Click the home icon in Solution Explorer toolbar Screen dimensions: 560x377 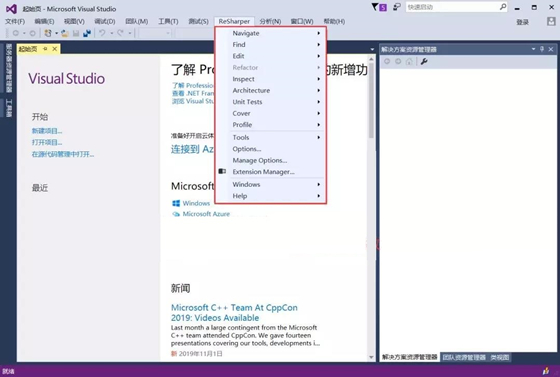[x=409, y=61]
